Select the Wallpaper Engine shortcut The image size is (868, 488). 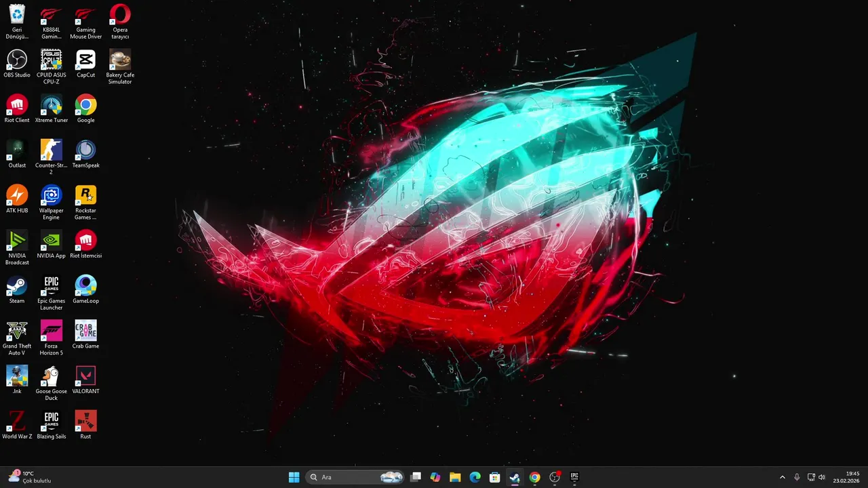tap(51, 203)
